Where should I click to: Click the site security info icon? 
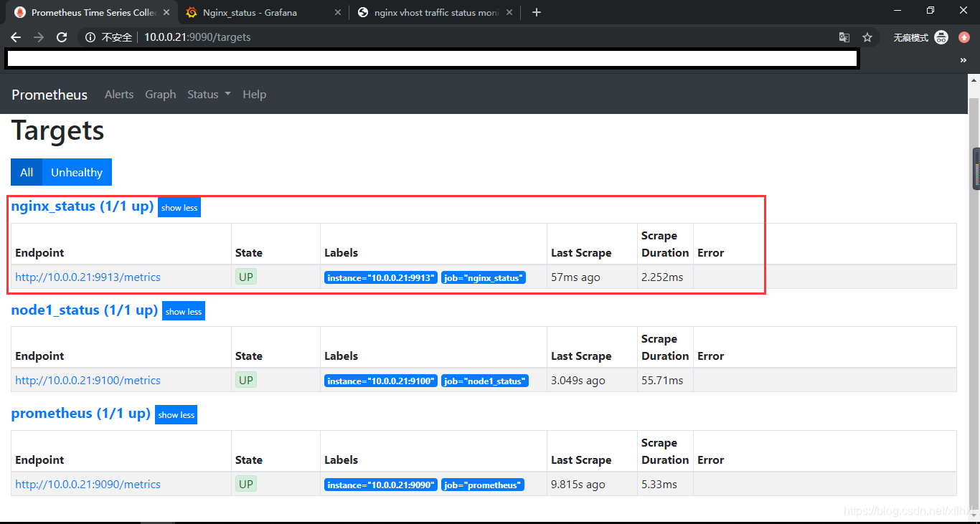(90, 37)
